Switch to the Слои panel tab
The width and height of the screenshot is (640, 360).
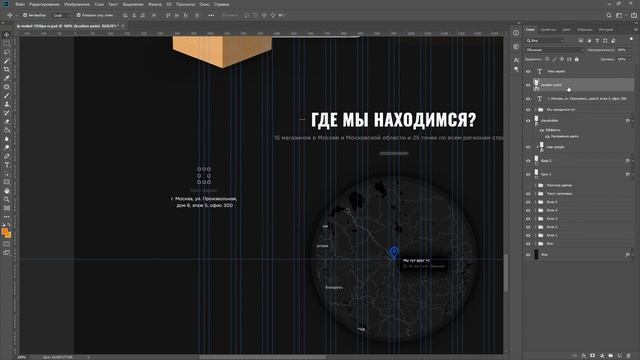pyautogui.click(x=530, y=30)
